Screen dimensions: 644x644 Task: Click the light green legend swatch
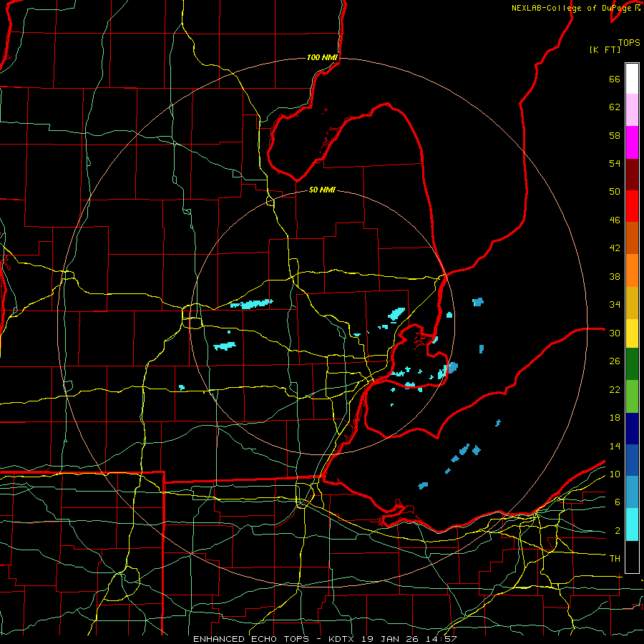coord(632,396)
